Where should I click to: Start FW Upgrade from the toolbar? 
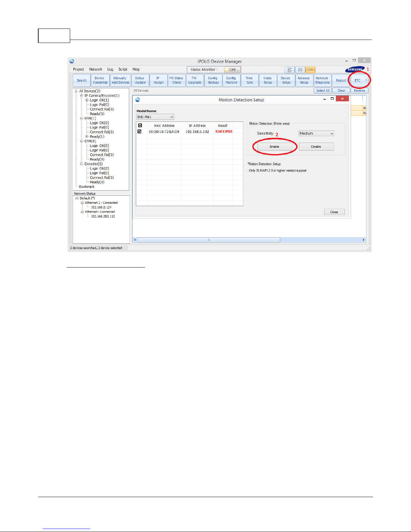[195, 81]
